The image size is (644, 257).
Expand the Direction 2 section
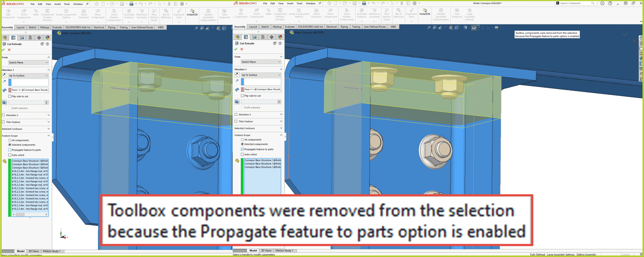coord(49,115)
